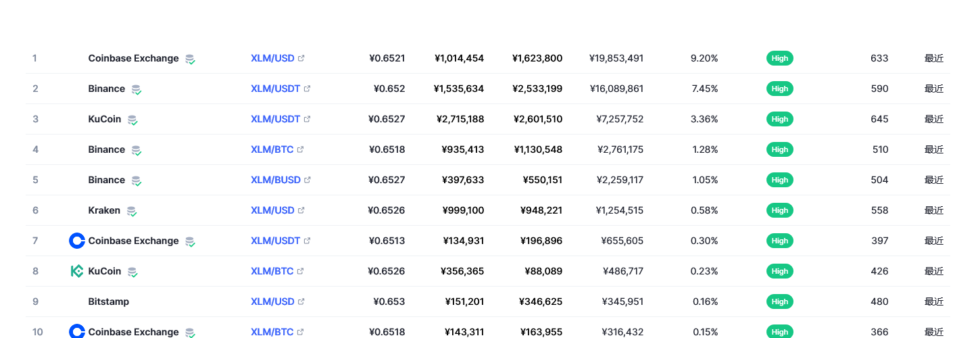The image size is (980, 338).
Task: Click verified reserves icon in row 1
Action: (x=191, y=59)
